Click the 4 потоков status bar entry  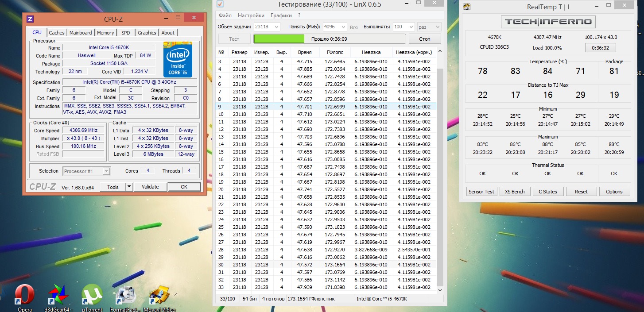click(x=272, y=299)
